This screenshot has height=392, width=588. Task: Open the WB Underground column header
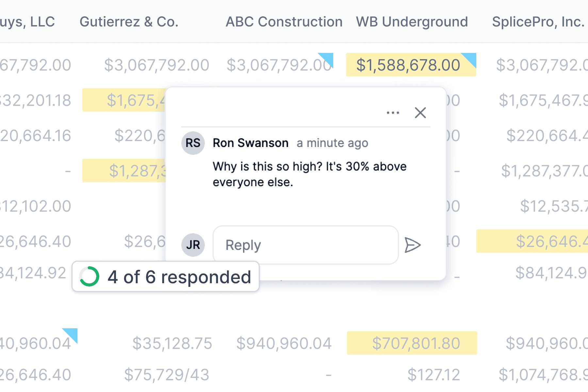pos(411,22)
